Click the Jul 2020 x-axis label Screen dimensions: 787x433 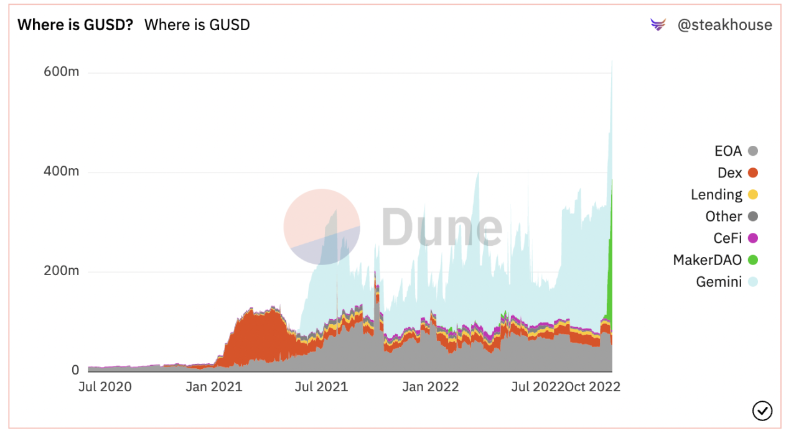[105, 387]
